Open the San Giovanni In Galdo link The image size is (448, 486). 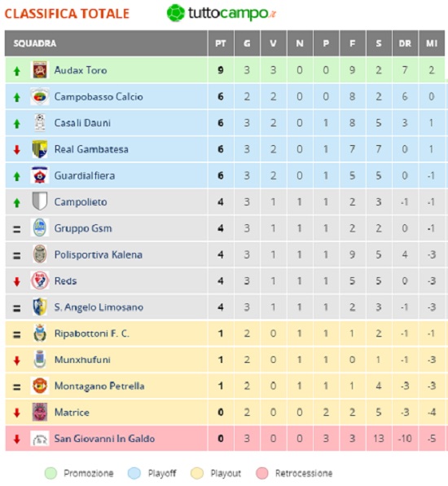pos(104,439)
